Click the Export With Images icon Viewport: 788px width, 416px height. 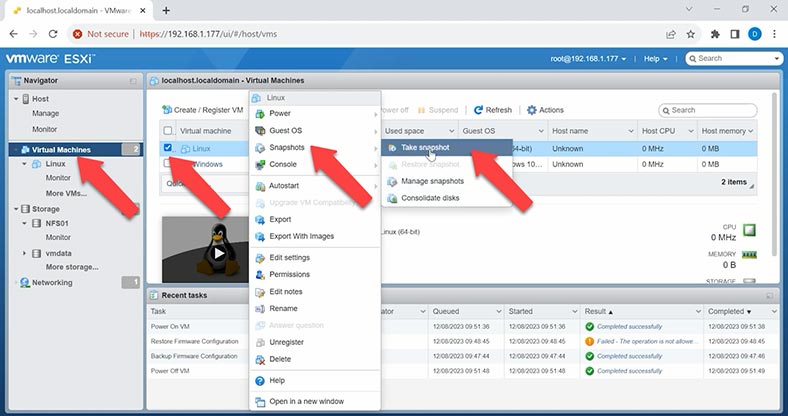[x=260, y=237]
